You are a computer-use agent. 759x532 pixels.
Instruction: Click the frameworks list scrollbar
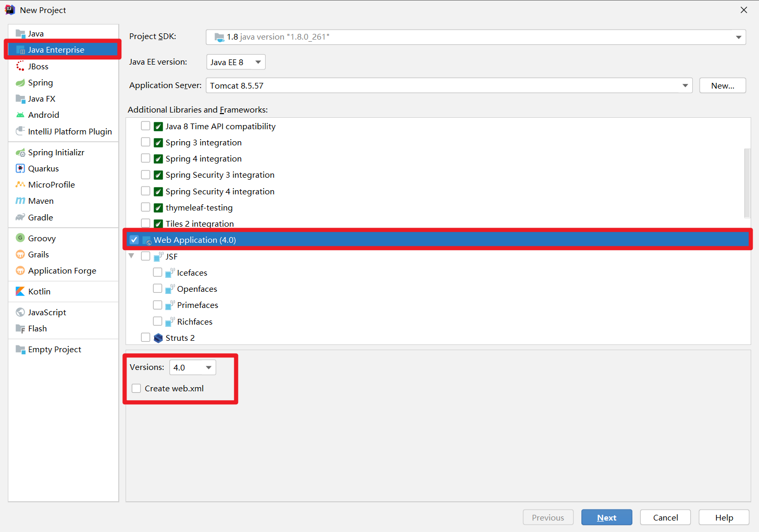coord(747,183)
